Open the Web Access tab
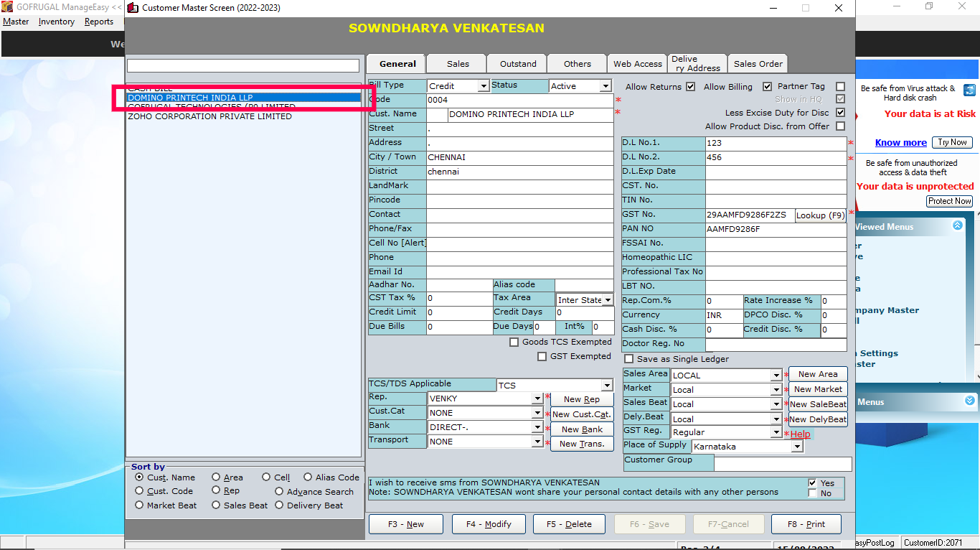Screen dimensions: 980x550 point(637,64)
